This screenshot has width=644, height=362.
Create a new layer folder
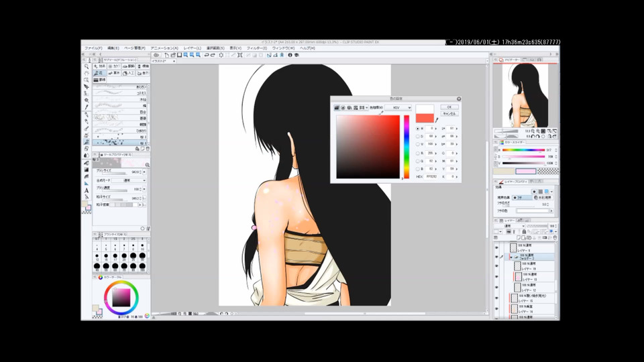click(x=530, y=237)
